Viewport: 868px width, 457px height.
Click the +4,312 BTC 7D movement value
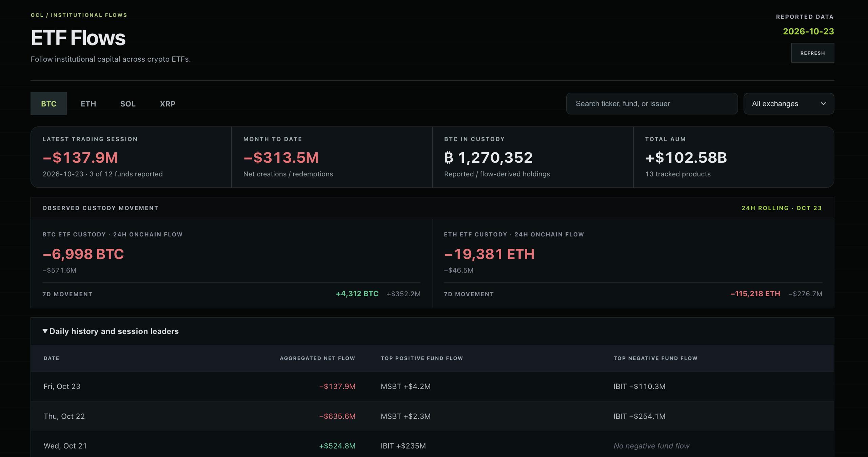click(357, 294)
